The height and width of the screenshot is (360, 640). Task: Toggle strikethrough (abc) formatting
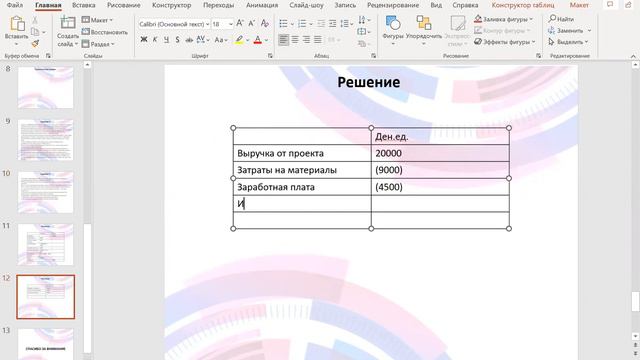pos(189,40)
